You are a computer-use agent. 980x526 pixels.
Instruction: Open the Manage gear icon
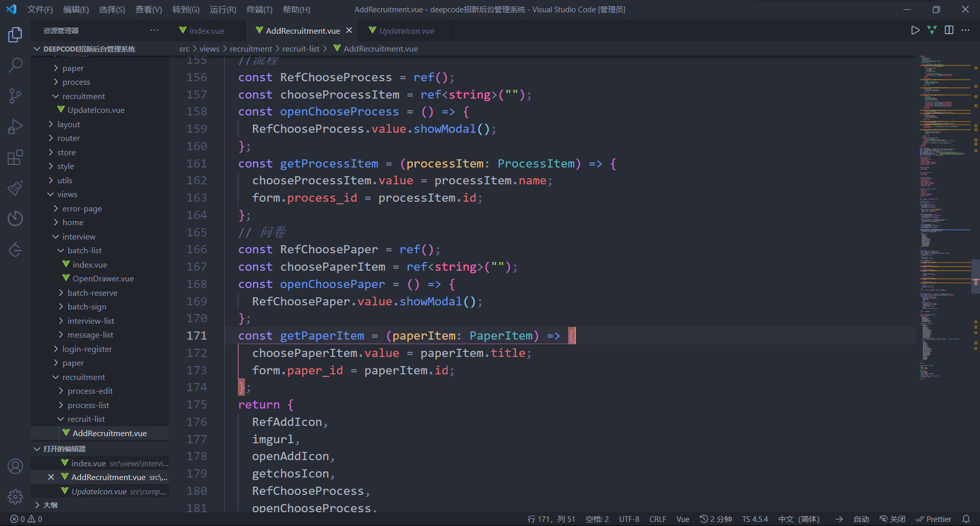click(x=15, y=497)
